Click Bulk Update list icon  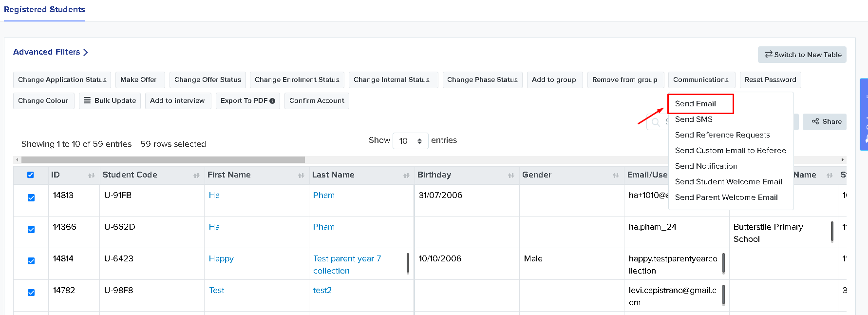click(87, 100)
